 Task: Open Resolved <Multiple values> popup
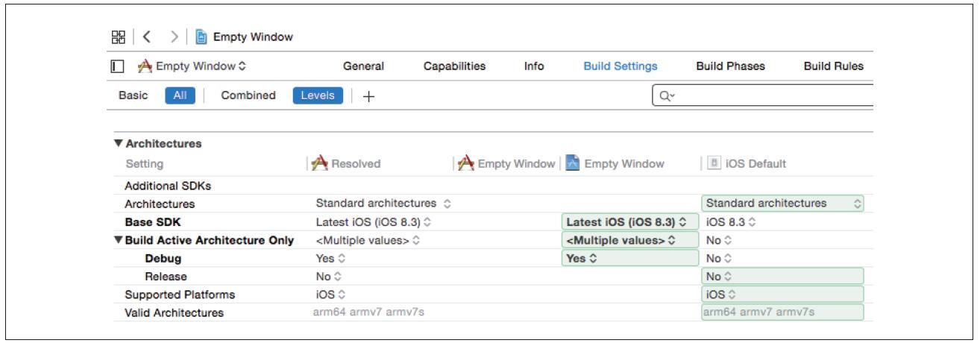(368, 240)
